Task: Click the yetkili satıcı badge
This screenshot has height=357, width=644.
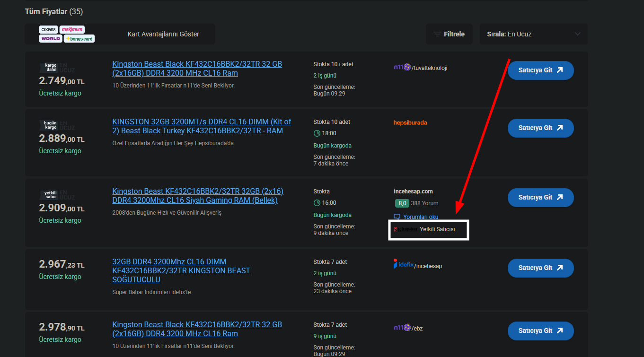Action: (51, 194)
